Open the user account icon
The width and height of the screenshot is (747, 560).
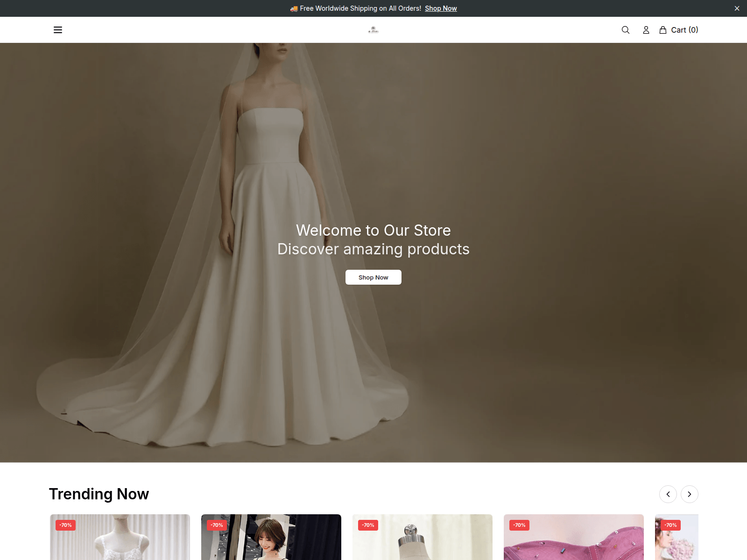[646, 30]
